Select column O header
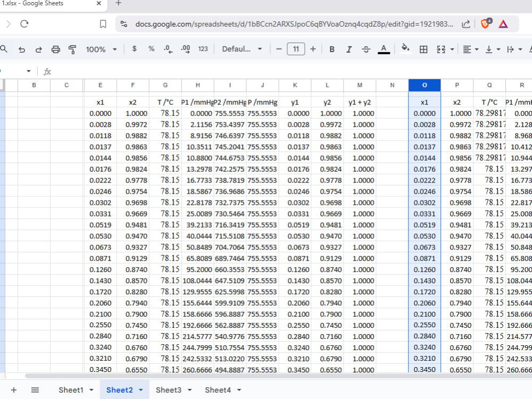 (425, 85)
